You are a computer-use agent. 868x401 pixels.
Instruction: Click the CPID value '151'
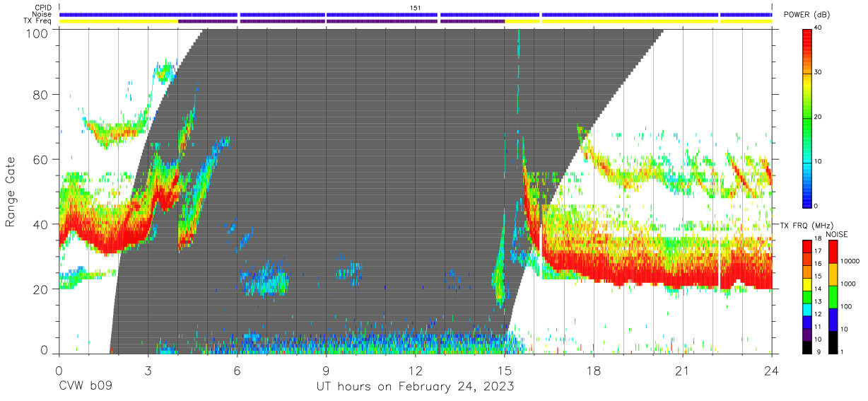point(416,8)
